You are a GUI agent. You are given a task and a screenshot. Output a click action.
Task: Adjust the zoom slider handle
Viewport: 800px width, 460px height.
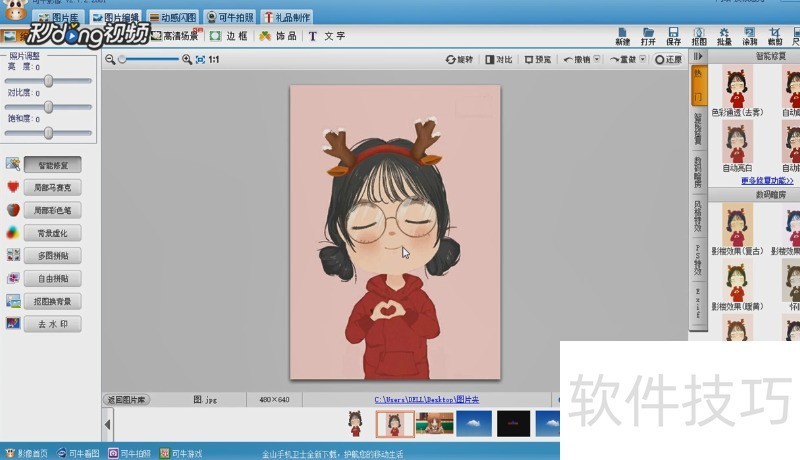coord(122,60)
